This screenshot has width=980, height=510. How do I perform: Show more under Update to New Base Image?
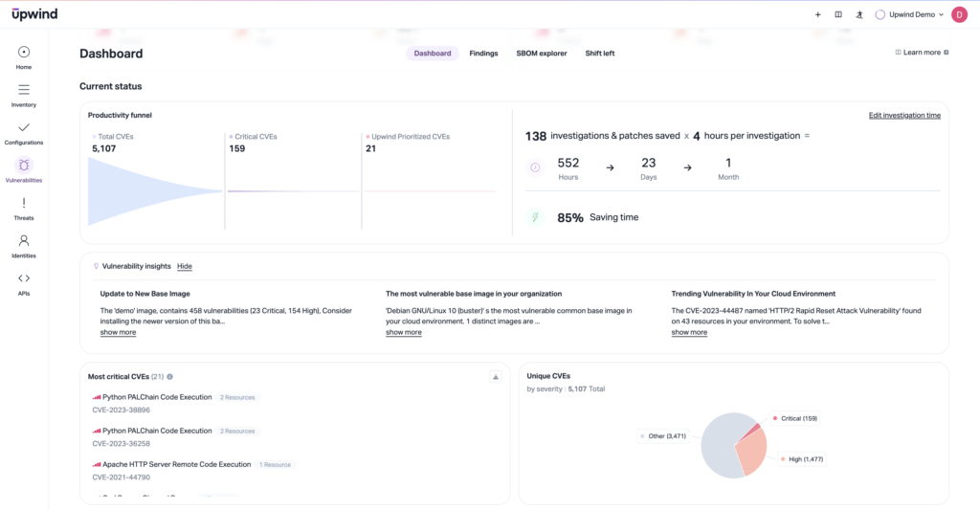[x=118, y=332]
